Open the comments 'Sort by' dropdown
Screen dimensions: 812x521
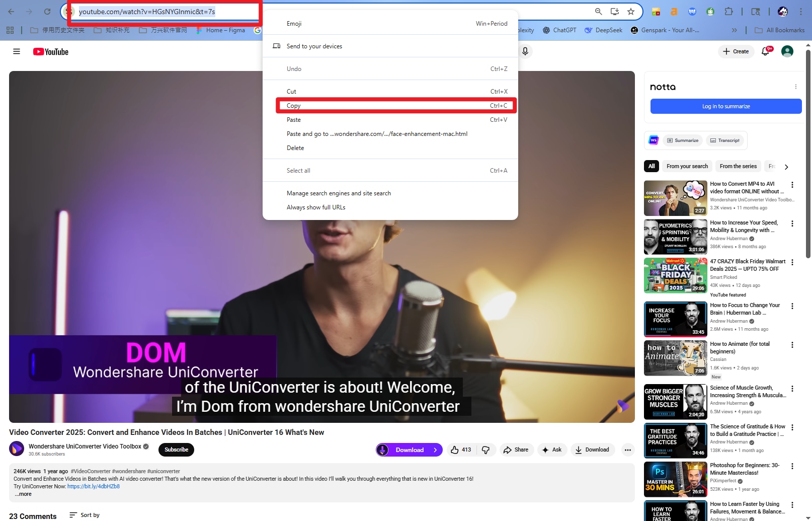85,514
